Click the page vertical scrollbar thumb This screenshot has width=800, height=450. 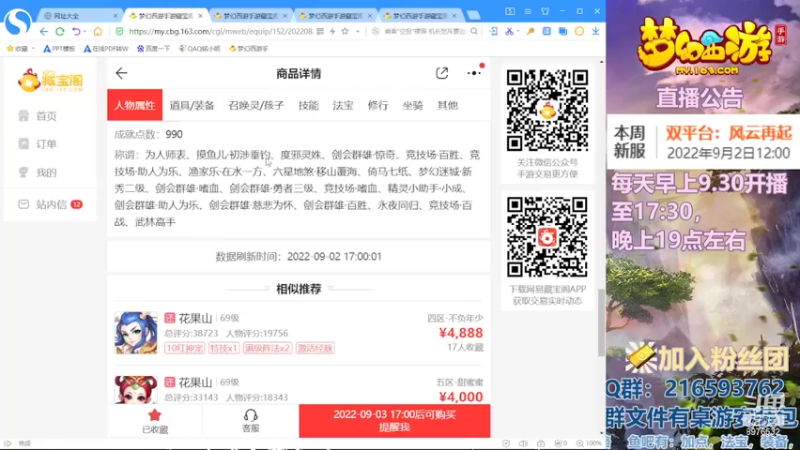(x=602, y=322)
